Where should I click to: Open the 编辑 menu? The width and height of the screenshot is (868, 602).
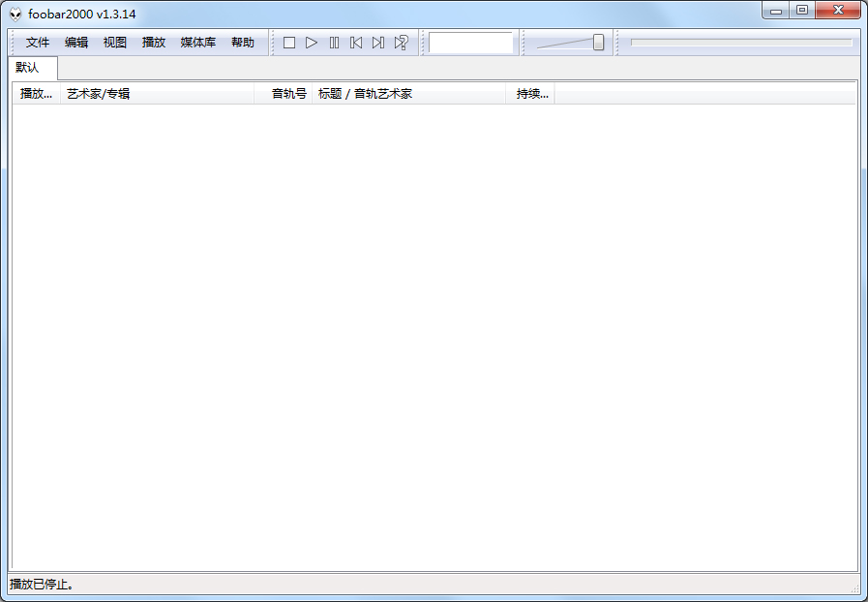coord(76,43)
